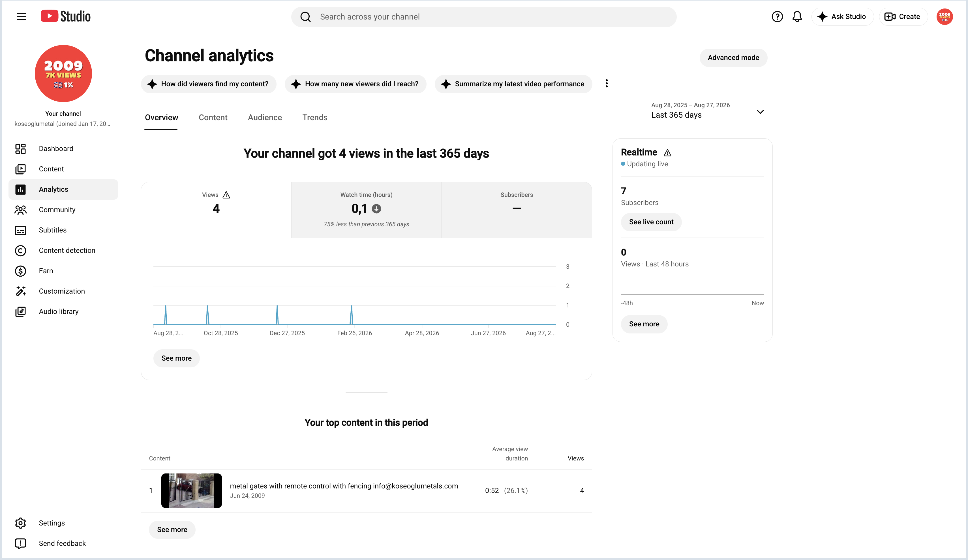Open the metal gates video title link
The image size is (968, 560).
click(344, 486)
